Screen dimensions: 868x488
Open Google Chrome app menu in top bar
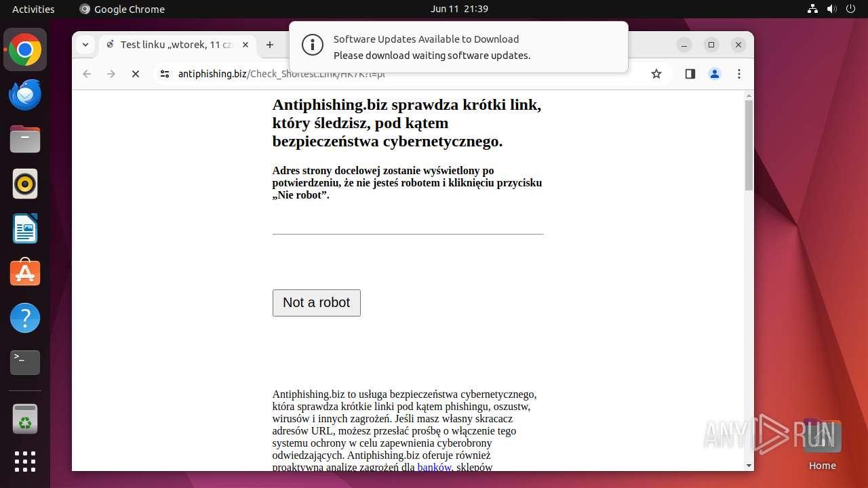(122, 9)
